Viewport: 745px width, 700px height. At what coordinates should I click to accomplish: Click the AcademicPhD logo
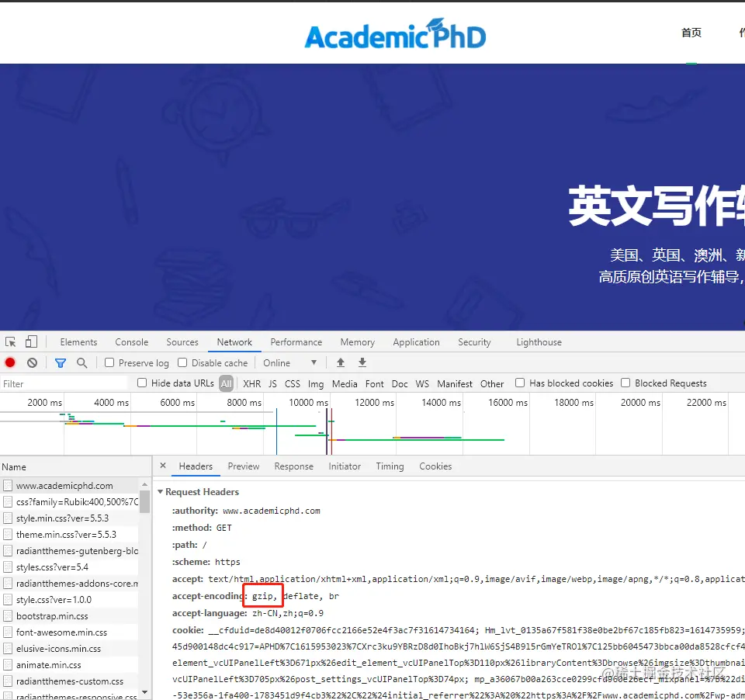coord(395,34)
